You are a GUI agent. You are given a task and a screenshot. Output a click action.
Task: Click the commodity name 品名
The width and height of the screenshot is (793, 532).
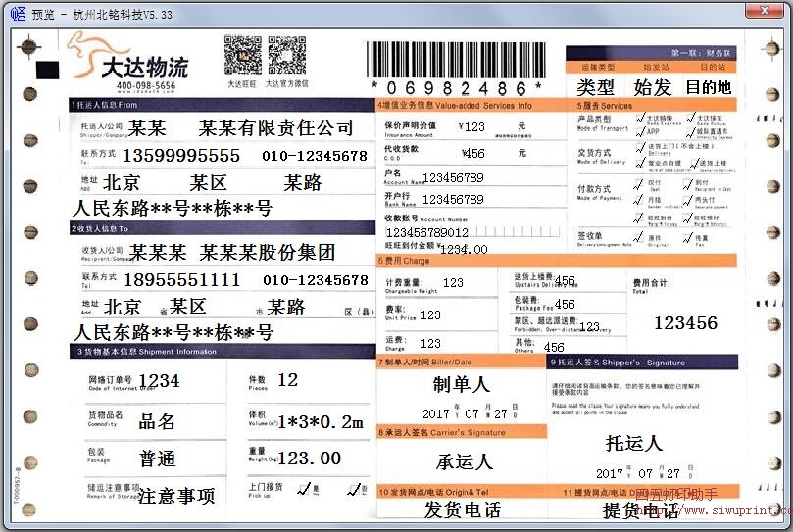157,421
